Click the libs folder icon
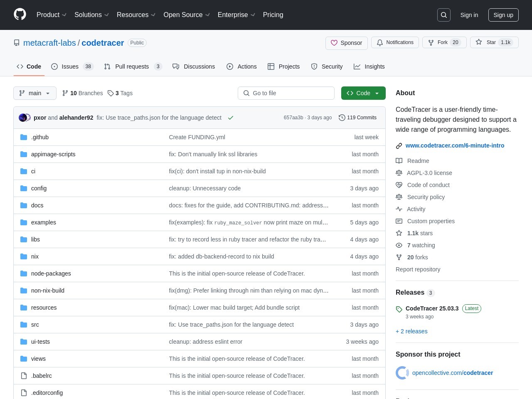The height and width of the screenshot is (399, 532). (24, 239)
